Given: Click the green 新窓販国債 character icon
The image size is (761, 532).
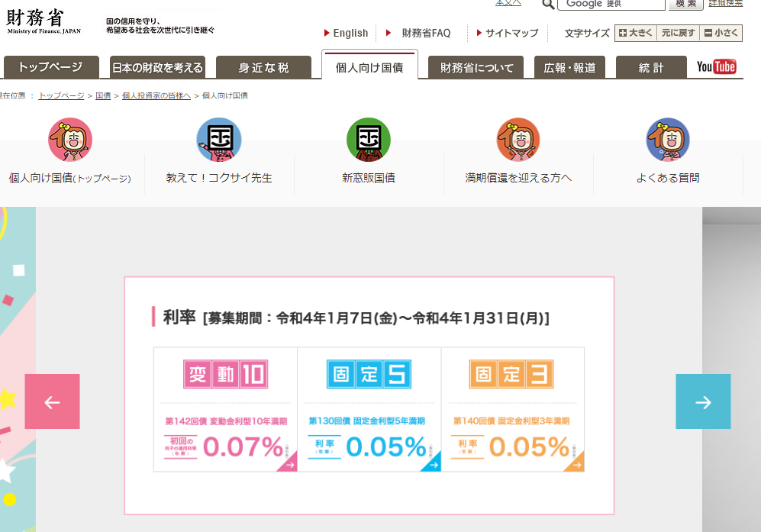Looking at the screenshot, I should 369,140.
